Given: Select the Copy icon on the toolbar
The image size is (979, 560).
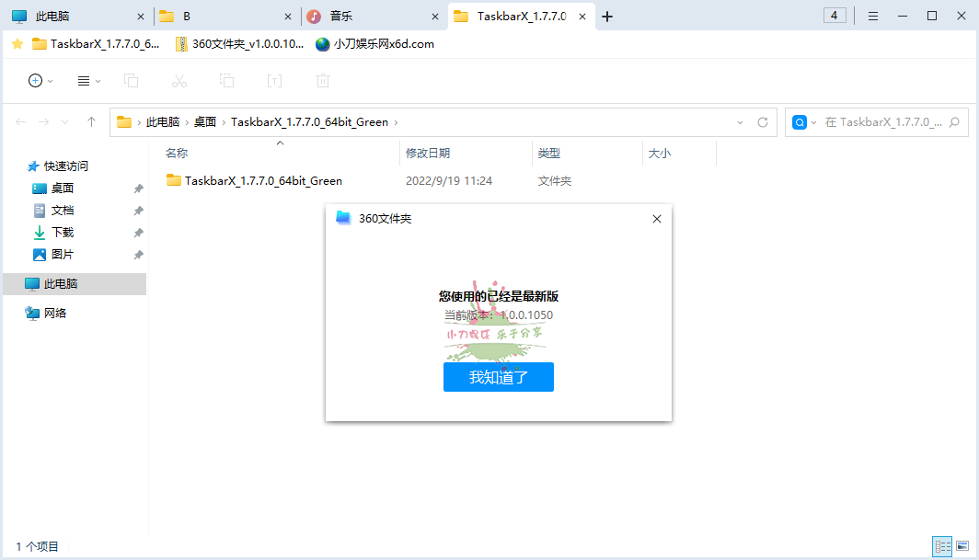Looking at the screenshot, I should [x=131, y=81].
